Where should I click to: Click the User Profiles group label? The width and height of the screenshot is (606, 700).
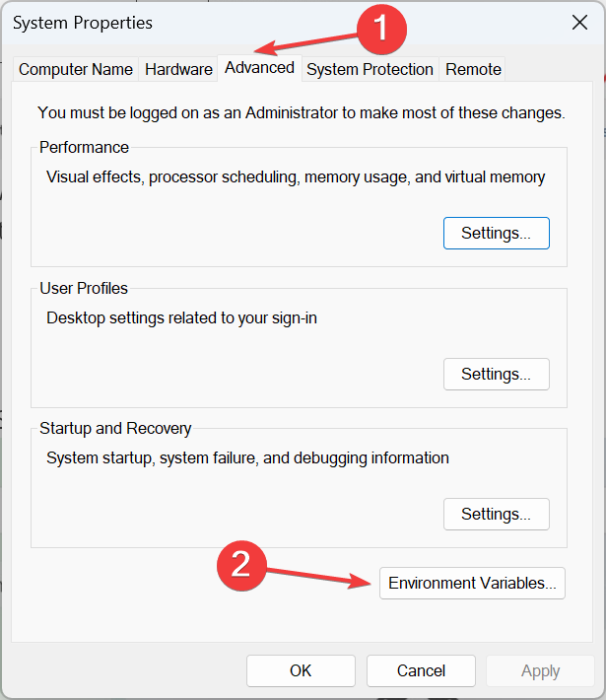point(84,289)
